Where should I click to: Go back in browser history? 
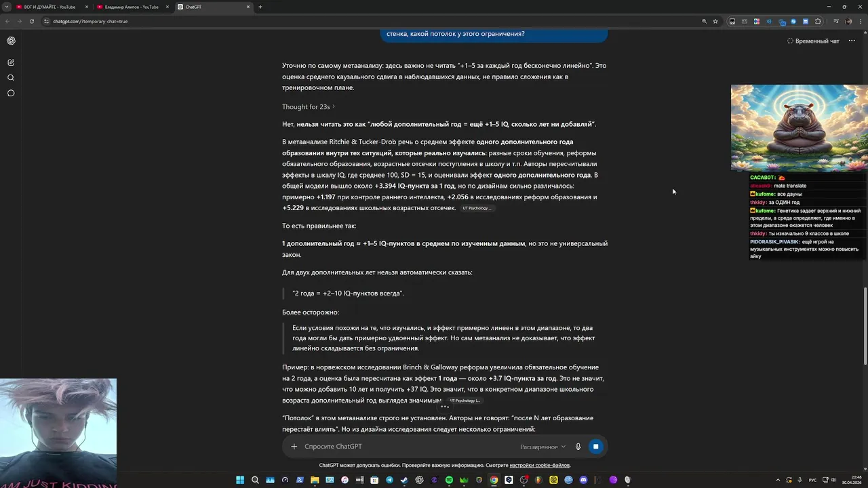point(7,21)
